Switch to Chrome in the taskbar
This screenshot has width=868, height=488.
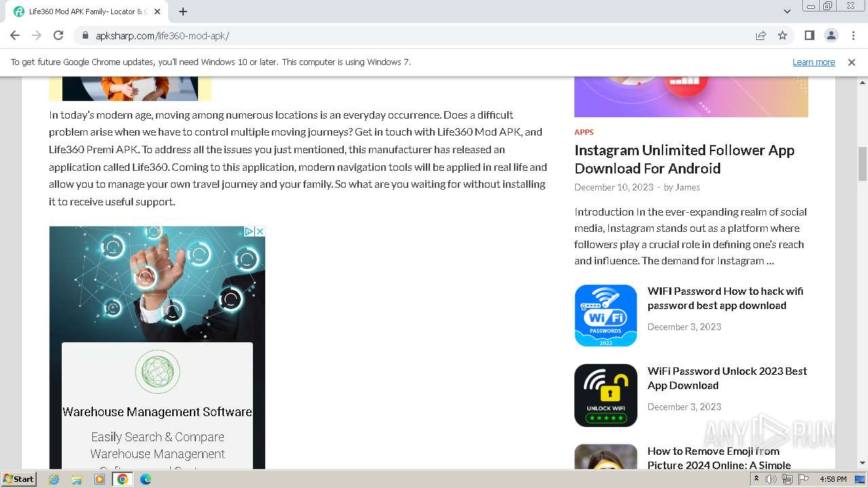click(123, 479)
